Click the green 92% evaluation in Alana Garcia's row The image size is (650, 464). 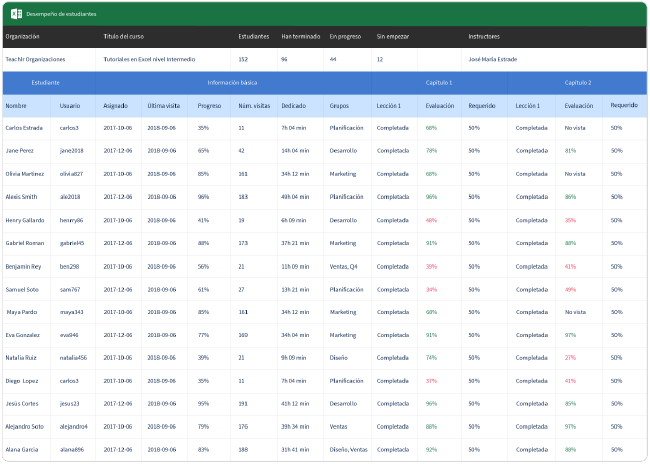tap(431, 449)
